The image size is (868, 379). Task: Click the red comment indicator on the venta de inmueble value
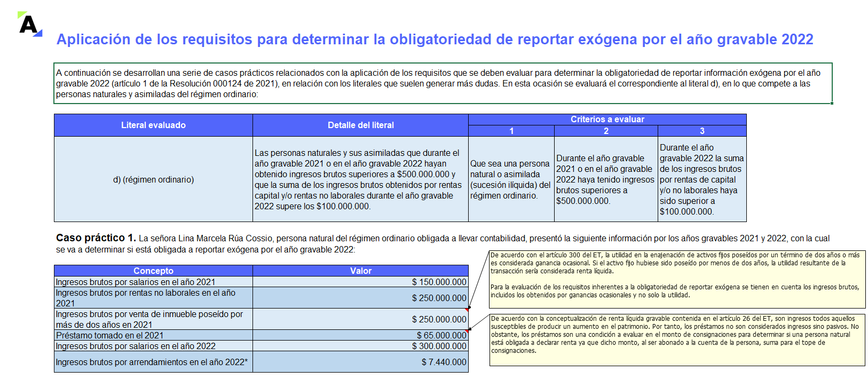pyautogui.click(x=467, y=310)
